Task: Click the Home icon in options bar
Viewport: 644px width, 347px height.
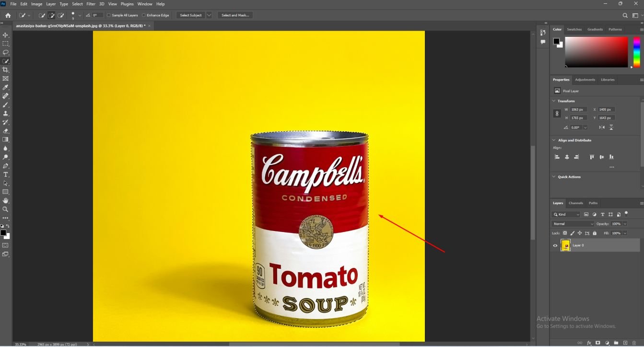Action: pos(8,15)
